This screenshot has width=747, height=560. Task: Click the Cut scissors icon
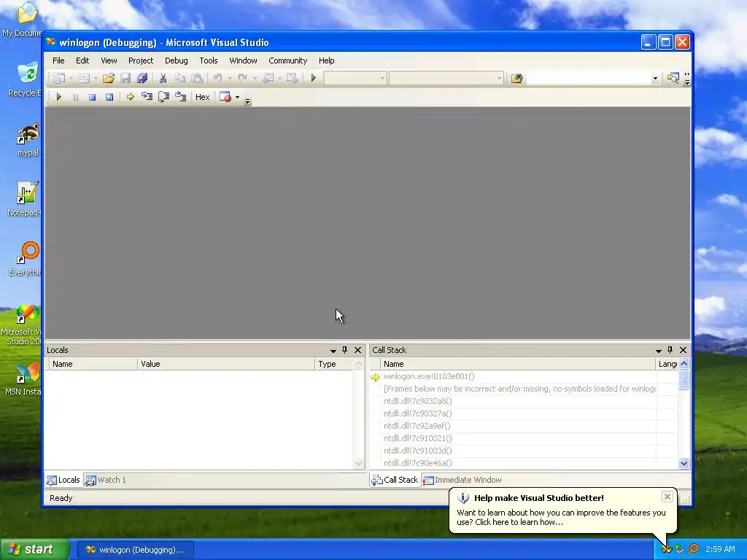[x=163, y=78]
